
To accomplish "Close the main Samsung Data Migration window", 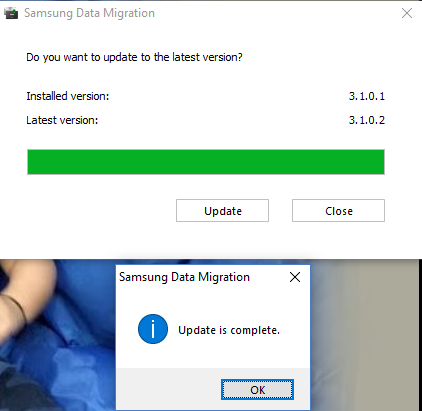I will (407, 13).
